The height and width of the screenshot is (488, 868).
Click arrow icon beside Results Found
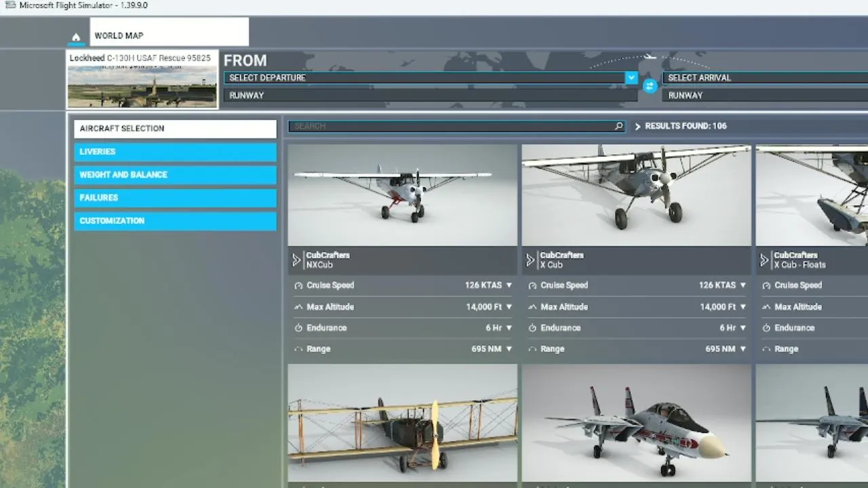637,127
